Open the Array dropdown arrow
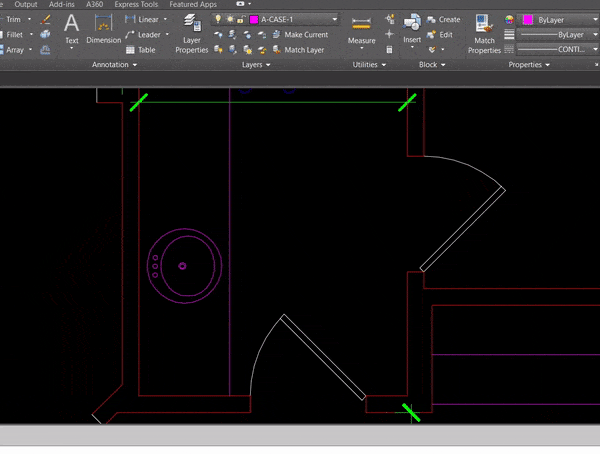Viewport: 600px width, 454px height. pos(30,50)
